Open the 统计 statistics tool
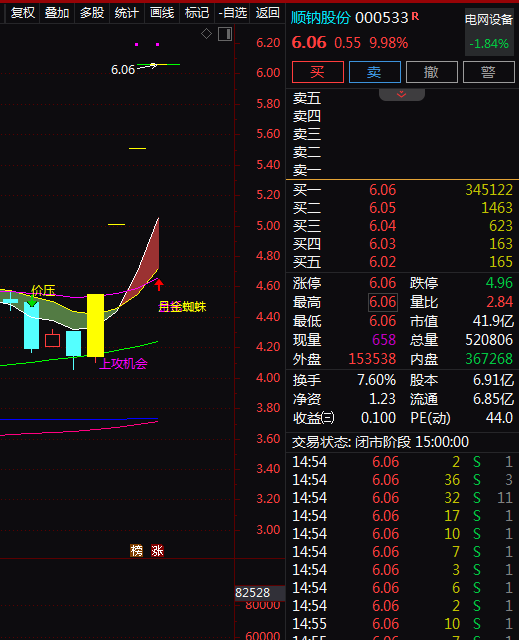Screen dimensions: 519x640 [126, 13]
